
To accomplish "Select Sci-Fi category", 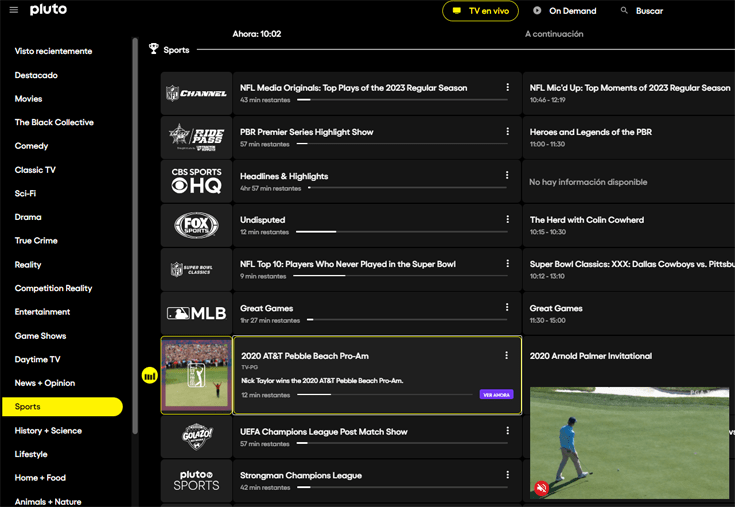I will (25, 193).
